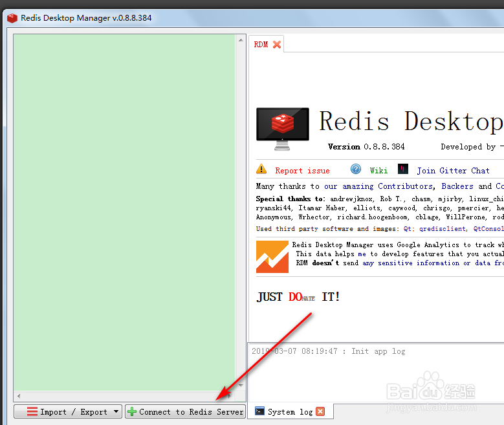Select the System log tab
The height and width of the screenshot is (425, 504).
[x=290, y=412]
